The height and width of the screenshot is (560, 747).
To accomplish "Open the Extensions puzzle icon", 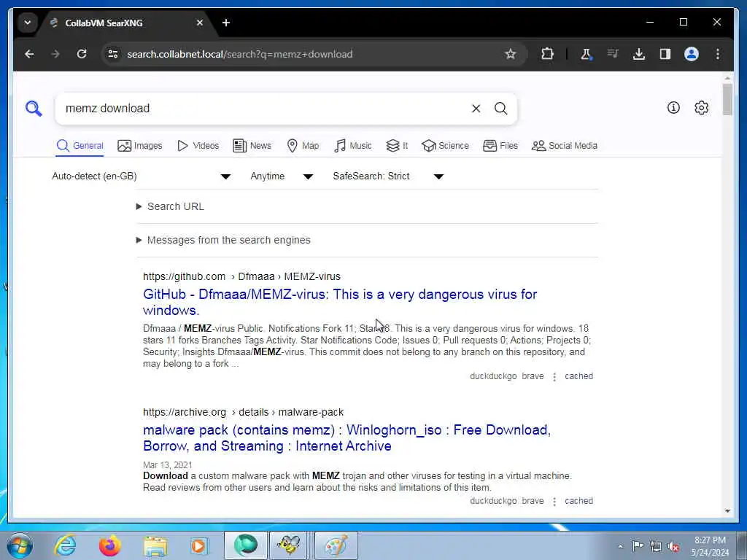I will point(547,54).
